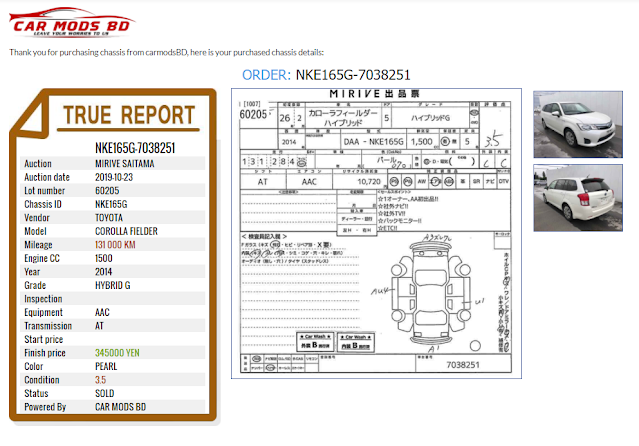The width and height of the screenshot is (639, 446).
Task: Select the Color value PEARL
Action: 106,366
